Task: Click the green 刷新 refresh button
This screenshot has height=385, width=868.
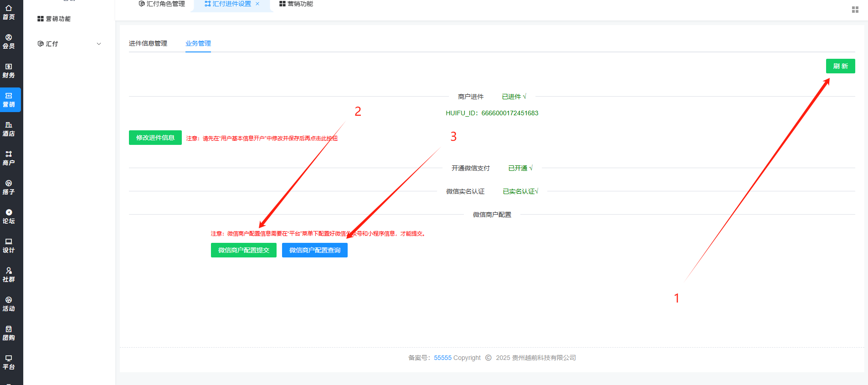Action: [840, 66]
